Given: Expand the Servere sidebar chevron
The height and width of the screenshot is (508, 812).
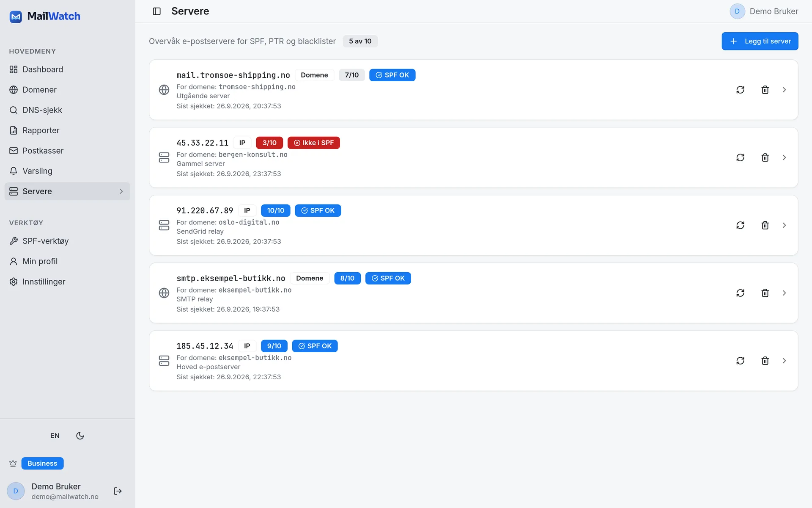Looking at the screenshot, I should (x=121, y=191).
